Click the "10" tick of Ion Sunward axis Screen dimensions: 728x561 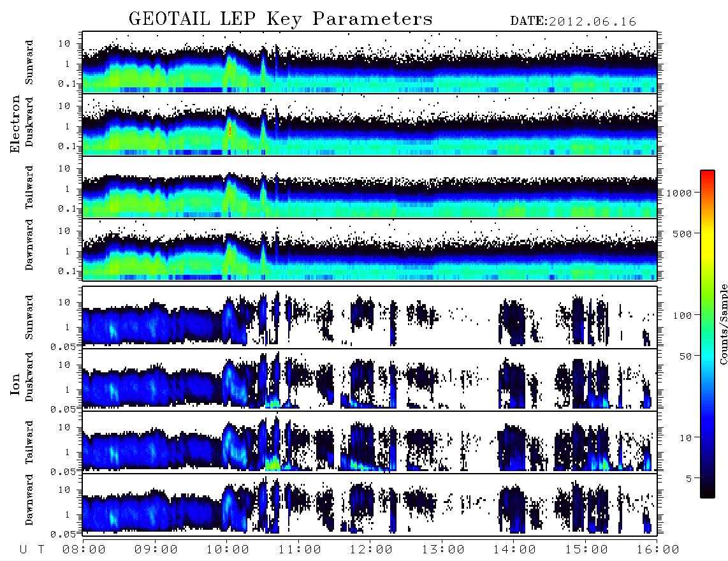pyautogui.click(x=64, y=303)
